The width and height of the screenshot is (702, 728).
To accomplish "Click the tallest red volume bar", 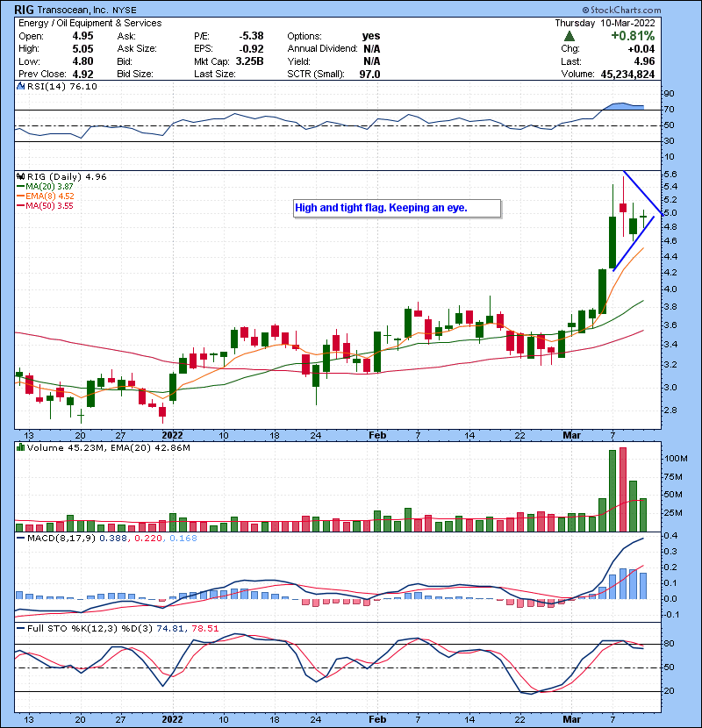I will 622,489.
